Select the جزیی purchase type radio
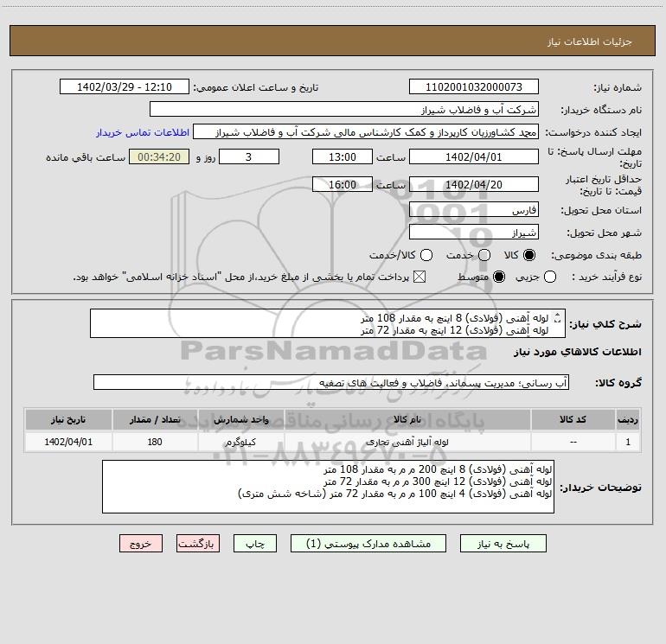 point(550,277)
